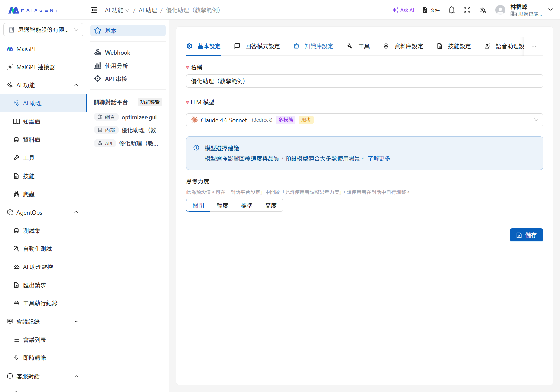
Task: Collapse the AgentOps sidebar section
Action: click(x=76, y=212)
